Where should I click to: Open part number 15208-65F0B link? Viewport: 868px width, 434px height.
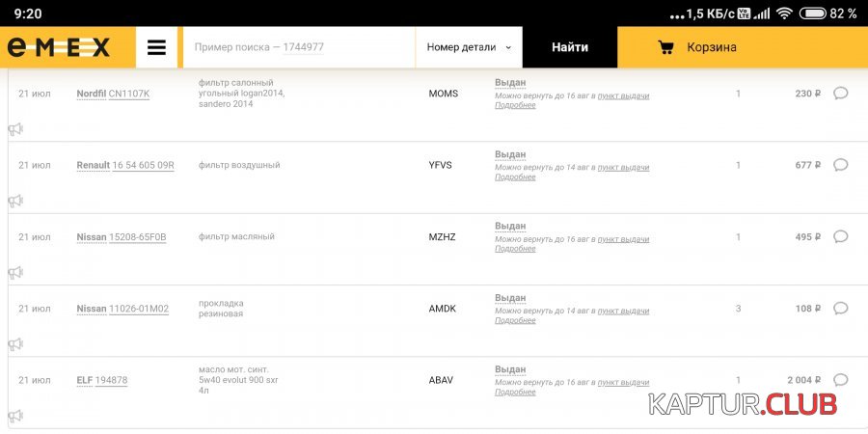pos(138,237)
